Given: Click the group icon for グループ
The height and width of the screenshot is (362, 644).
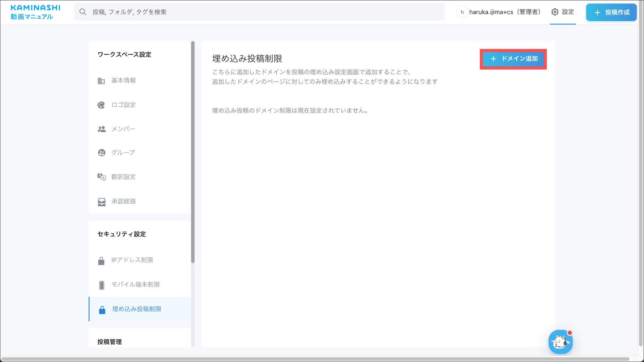Looking at the screenshot, I should click(101, 153).
